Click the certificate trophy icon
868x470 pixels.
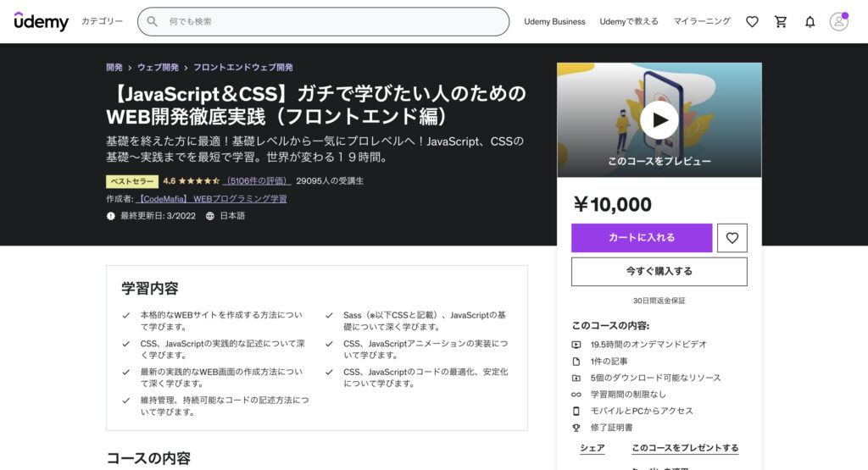(x=576, y=428)
